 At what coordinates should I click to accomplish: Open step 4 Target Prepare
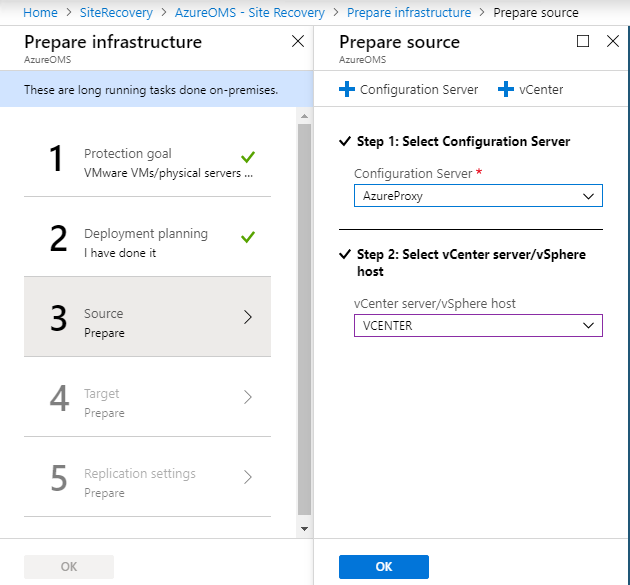point(147,397)
